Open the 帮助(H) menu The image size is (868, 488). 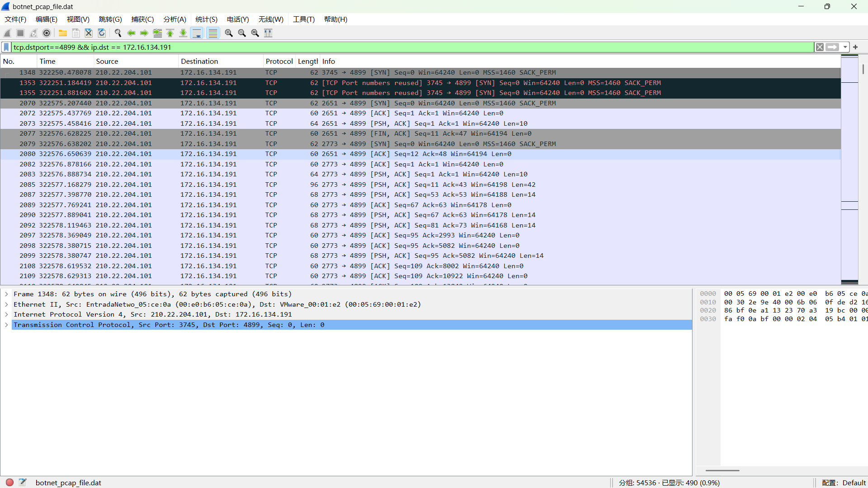[x=336, y=19]
